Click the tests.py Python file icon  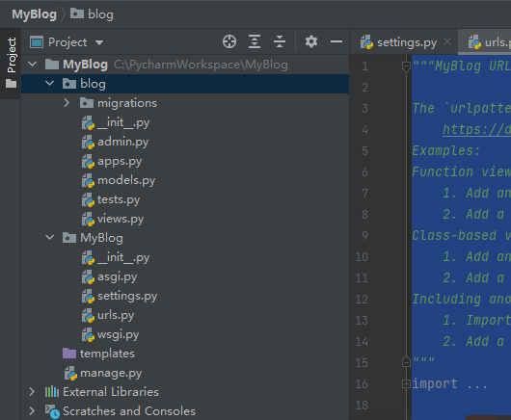pyautogui.click(x=88, y=199)
